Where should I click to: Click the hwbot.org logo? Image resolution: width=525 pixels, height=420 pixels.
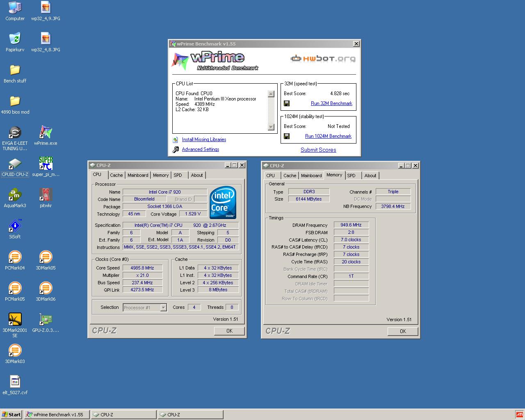tap(323, 59)
